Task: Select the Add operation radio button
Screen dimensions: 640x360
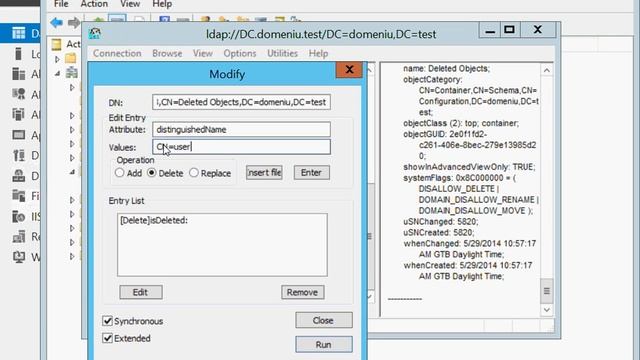Action: click(x=119, y=173)
